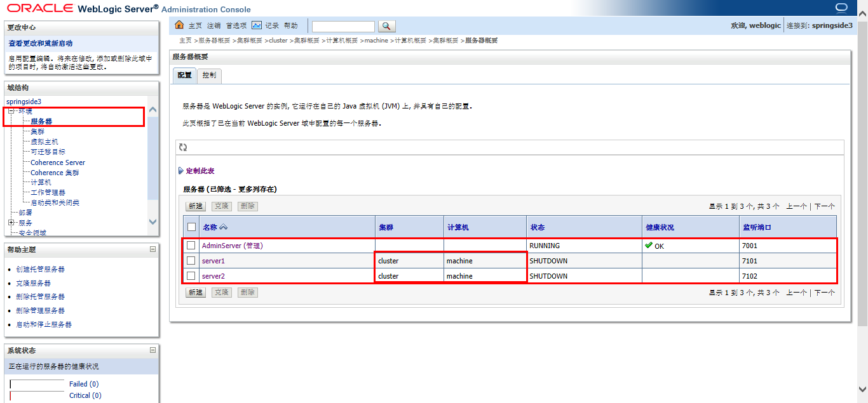The image size is (868, 403).
Task: Open 删除管理服务器 help topic
Action: (x=41, y=310)
